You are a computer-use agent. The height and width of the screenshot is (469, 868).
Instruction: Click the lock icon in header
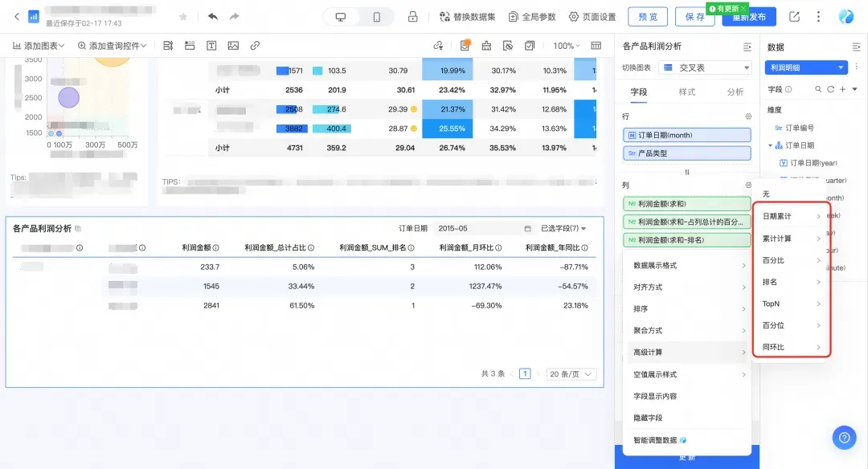412,17
